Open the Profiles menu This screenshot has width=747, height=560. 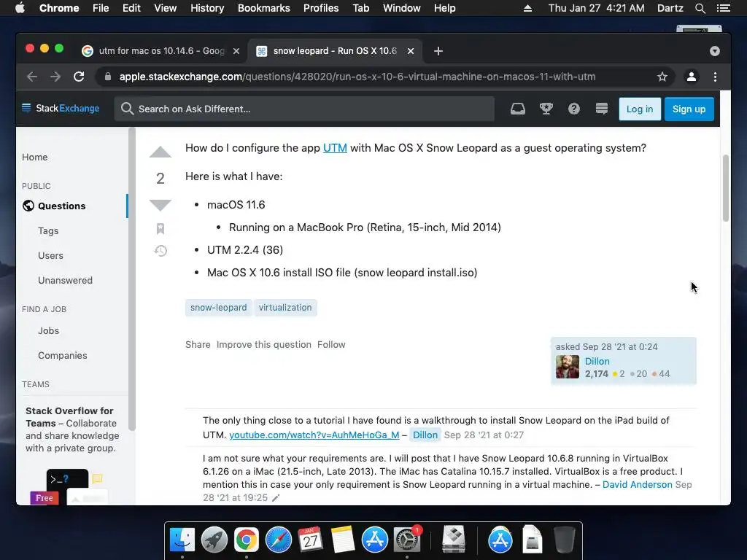pos(321,8)
